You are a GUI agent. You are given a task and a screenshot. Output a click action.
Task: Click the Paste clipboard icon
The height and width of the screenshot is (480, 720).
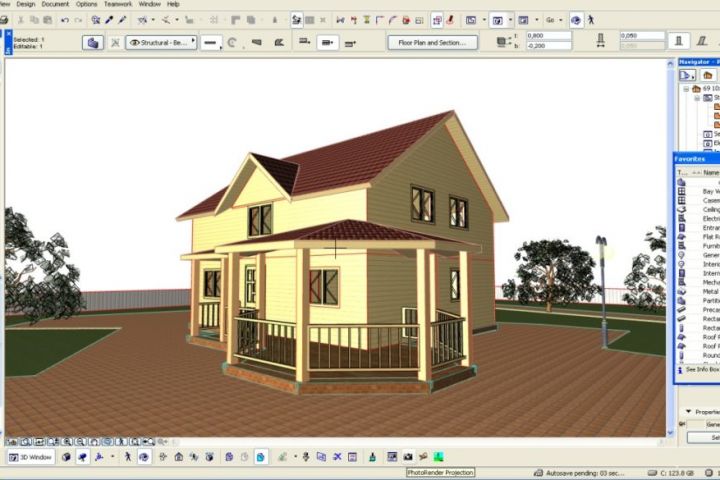48,20
